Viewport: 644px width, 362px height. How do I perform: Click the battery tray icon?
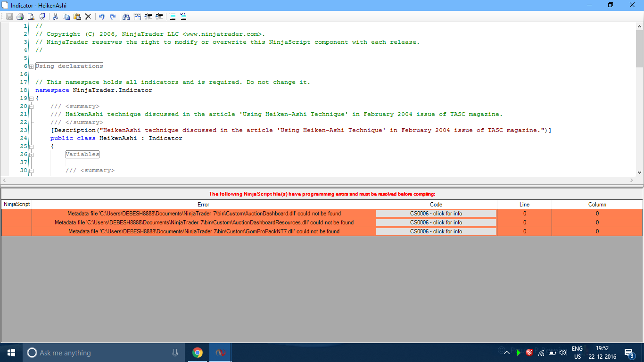pyautogui.click(x=552, y=353)
